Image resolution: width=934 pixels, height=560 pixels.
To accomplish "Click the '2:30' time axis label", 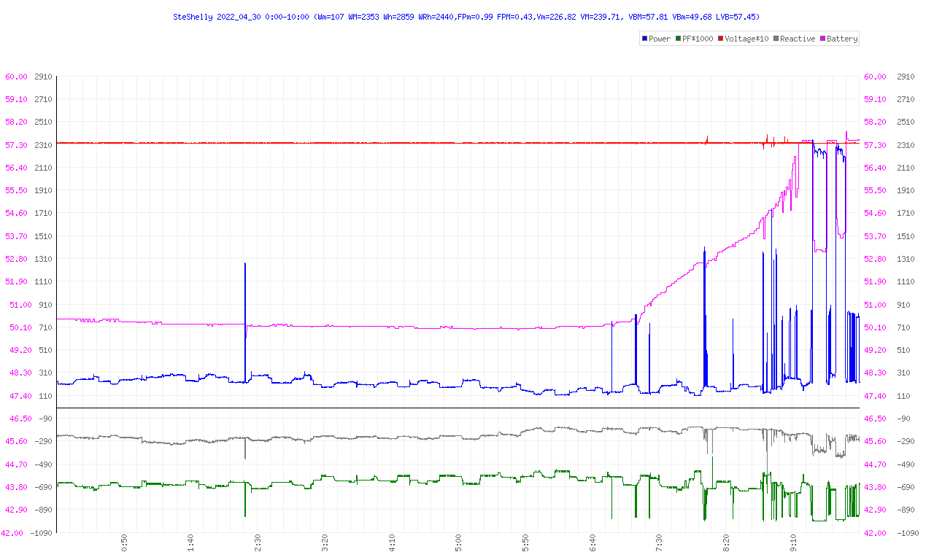I will pyautogui.click(x=258, y=544).
